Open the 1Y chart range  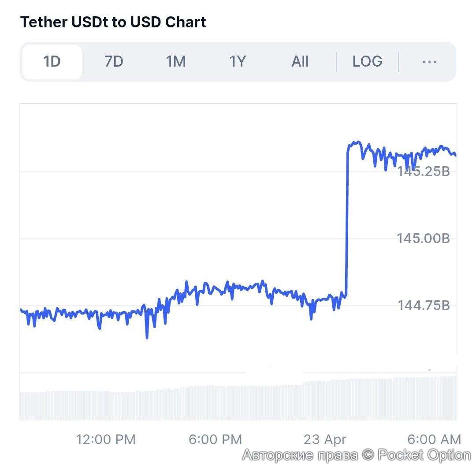(237, 62)
